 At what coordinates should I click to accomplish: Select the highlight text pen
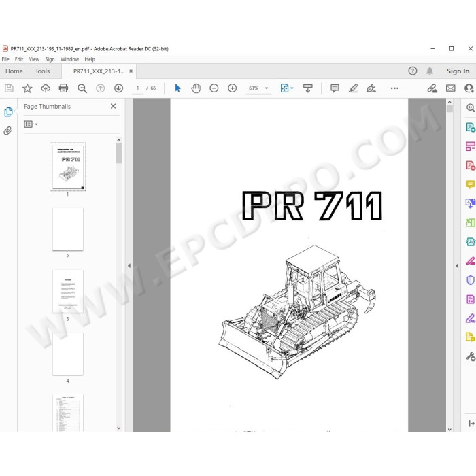353,88
